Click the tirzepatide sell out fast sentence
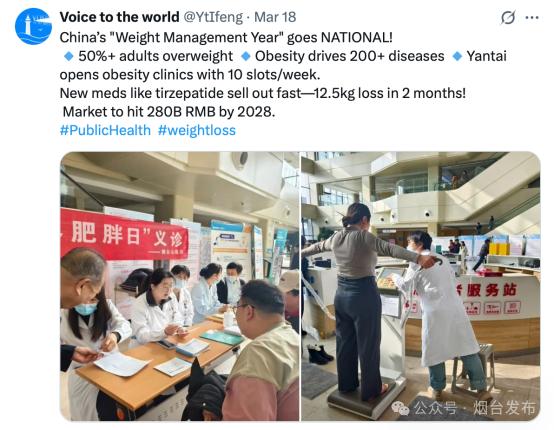Viewport: 554px width, 430px height. point(263,93)
